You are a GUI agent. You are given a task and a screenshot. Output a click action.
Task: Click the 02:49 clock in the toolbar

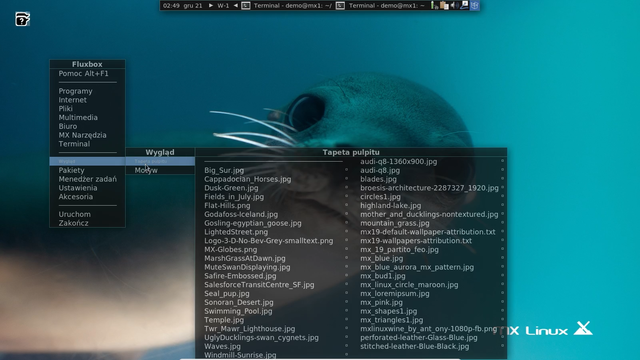[x=171, y=6]
